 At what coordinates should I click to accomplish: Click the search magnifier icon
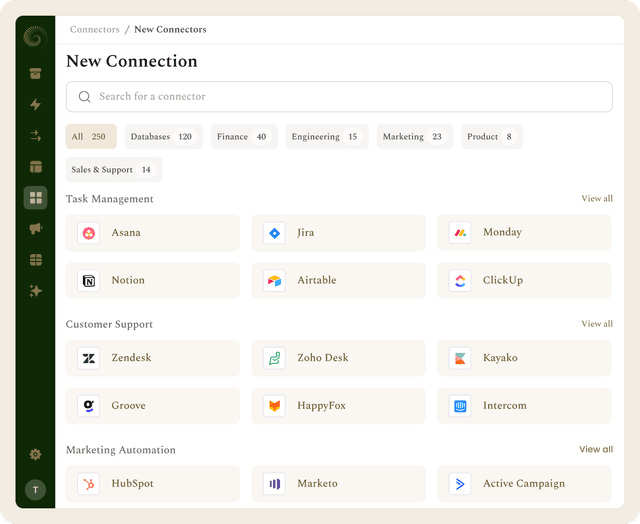[x=84, y=97]
